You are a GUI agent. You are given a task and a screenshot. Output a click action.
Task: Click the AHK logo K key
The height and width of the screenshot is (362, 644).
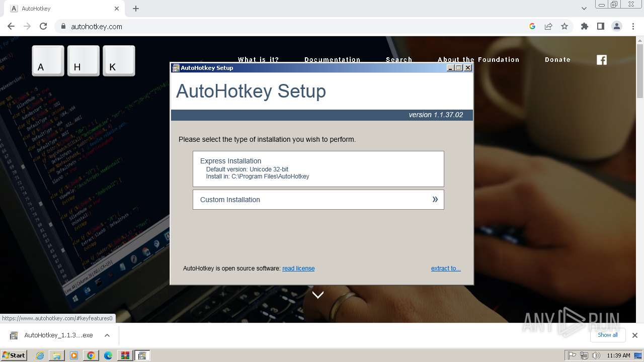pos(119,61)
